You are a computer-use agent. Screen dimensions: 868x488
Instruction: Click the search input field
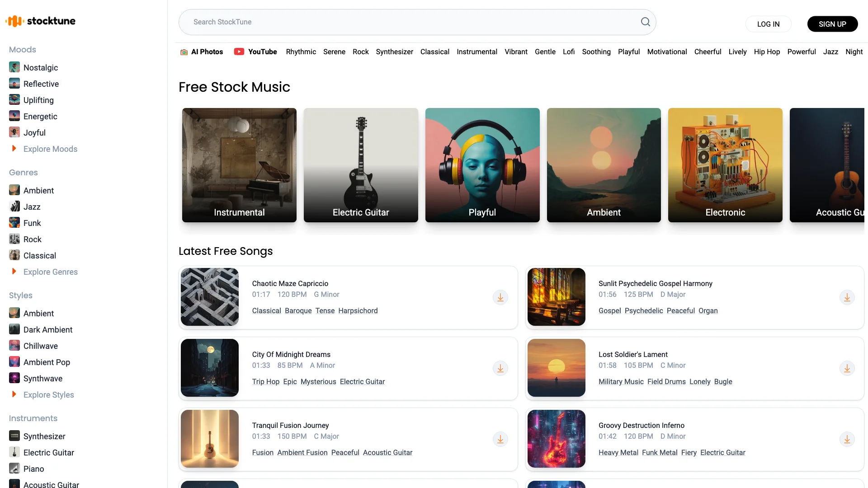pyautogui.click(x=417, y=22)
